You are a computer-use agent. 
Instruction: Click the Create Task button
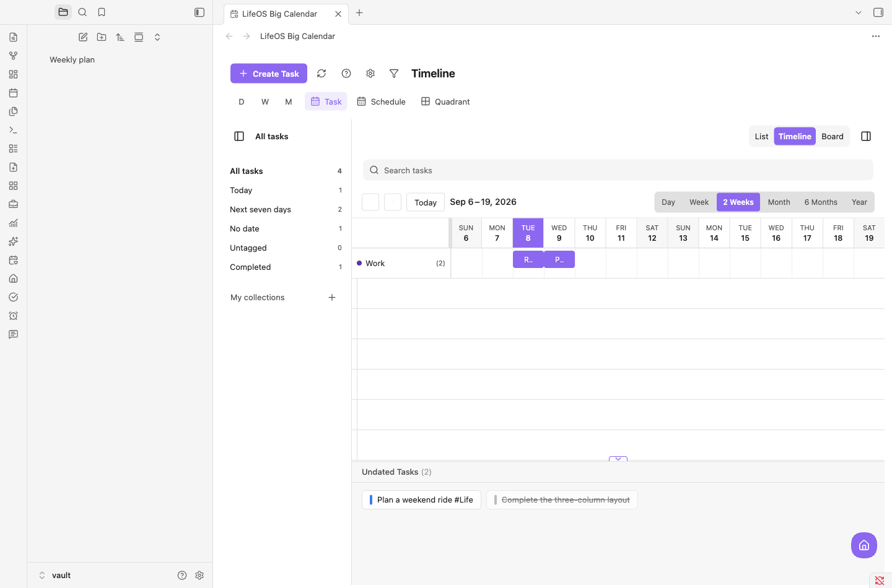pos(269,74)
